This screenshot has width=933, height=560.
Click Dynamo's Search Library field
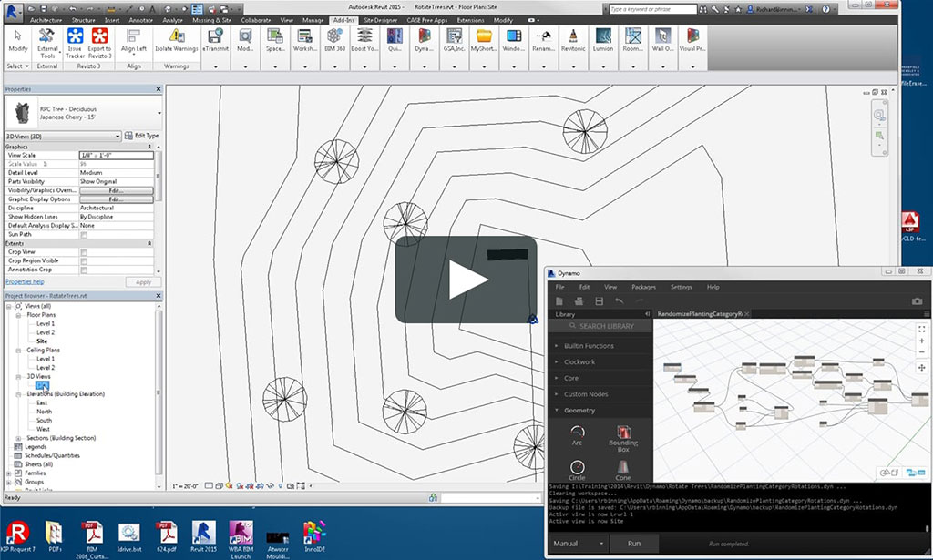point(600,326)
